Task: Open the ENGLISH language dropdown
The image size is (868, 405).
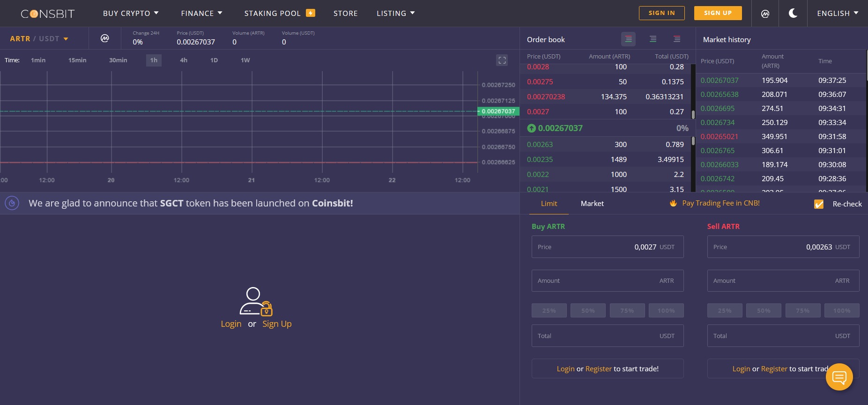Action: [838, 13]
